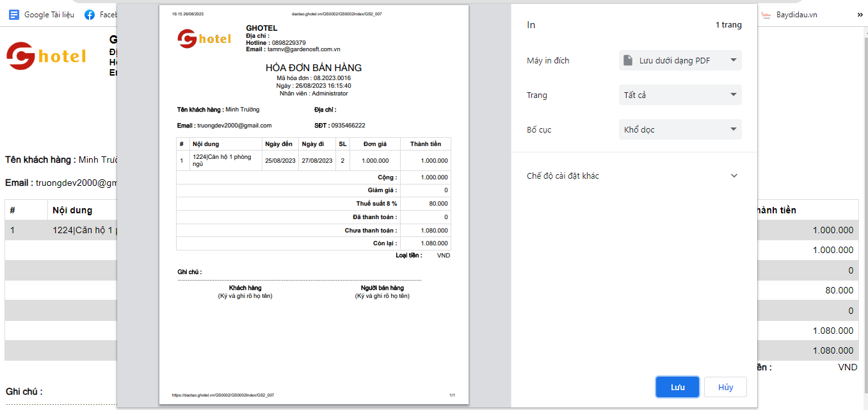This screenshot has width=868, height=410.
Task: Show more bookmarks with the double-chevron icon
Action: click(860, 15)
